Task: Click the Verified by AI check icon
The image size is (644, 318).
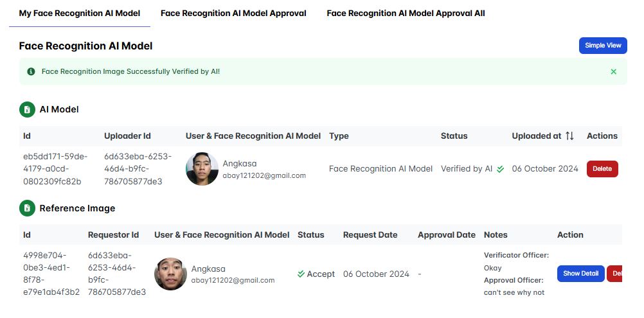Action: (x=500, y=169)
